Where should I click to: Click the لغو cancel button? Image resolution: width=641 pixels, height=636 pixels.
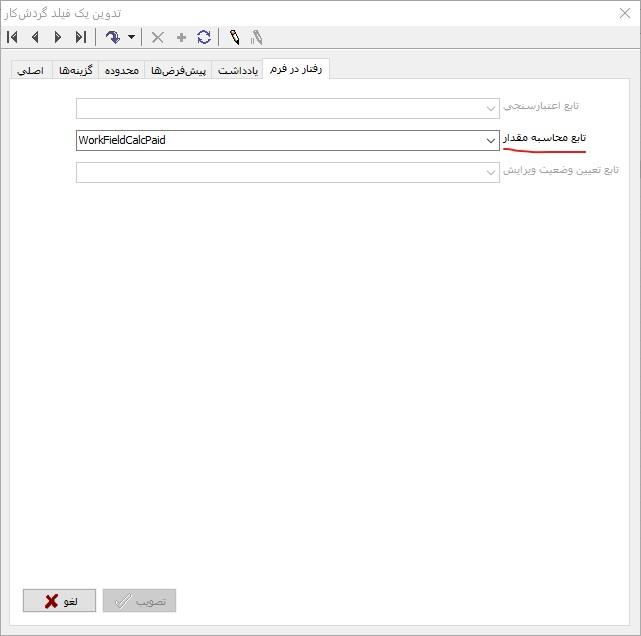(x=59, y=601)
